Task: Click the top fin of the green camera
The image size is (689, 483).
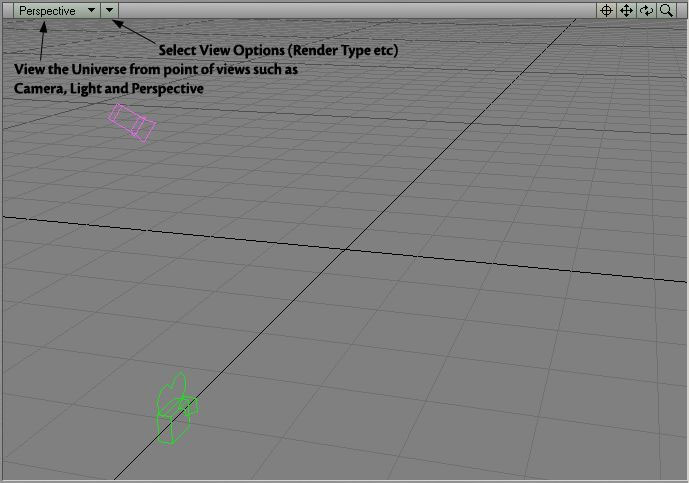Action: click(x=177, y=382)
